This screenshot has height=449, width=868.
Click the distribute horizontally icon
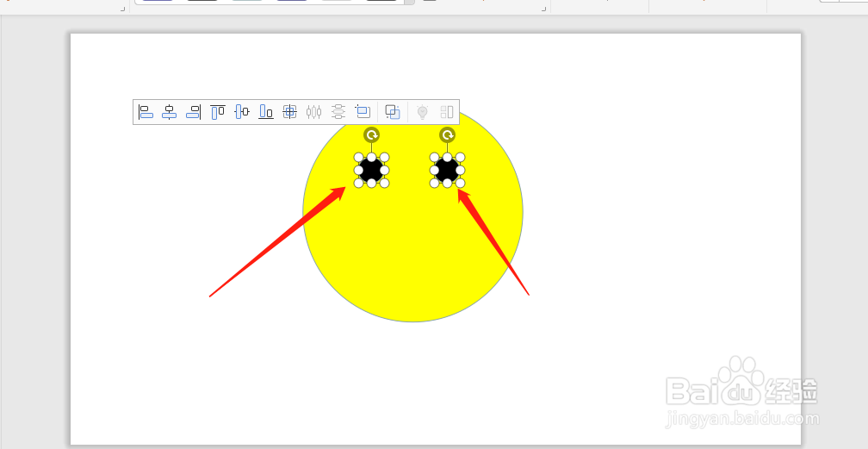(x=313, y=112)
